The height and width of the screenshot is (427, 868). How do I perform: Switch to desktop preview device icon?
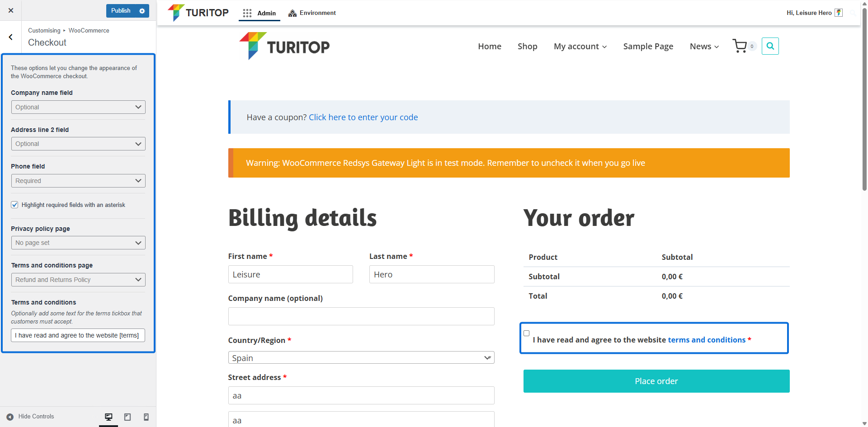108,417
